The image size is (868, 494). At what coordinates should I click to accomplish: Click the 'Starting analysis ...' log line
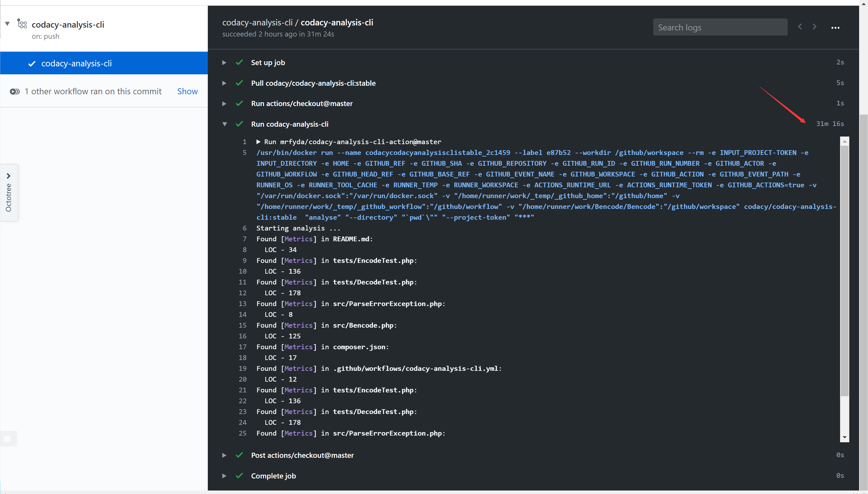(298, 228)
